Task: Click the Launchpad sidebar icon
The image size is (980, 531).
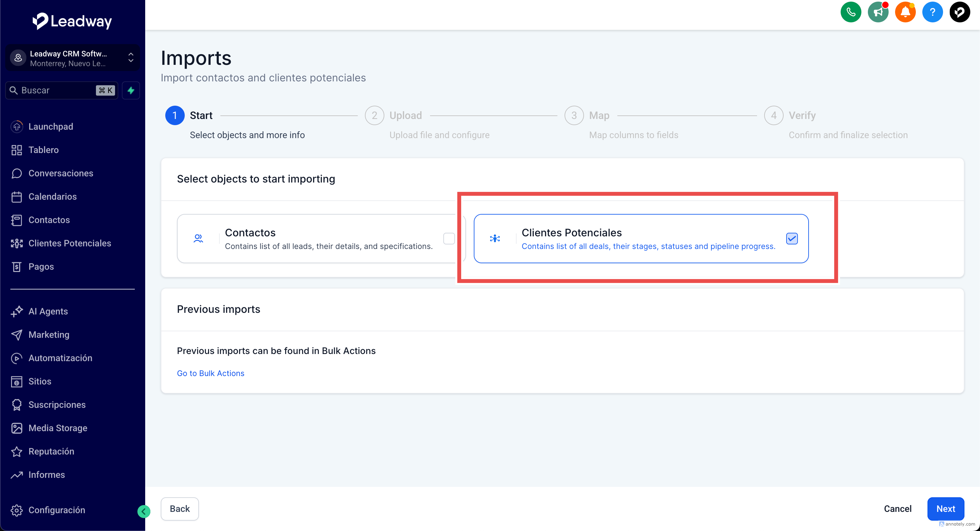Action: pyautogui.click(x=17, y=126)
